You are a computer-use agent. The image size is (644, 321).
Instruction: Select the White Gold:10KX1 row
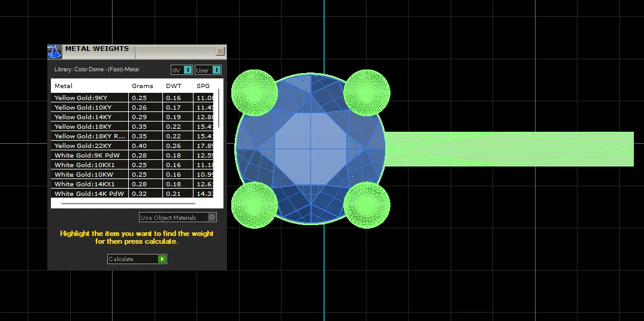[x=132, y=165]
